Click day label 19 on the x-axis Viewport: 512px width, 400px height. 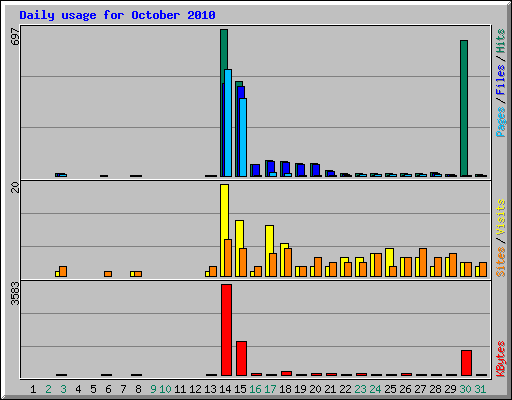click(x=300, y=389)
